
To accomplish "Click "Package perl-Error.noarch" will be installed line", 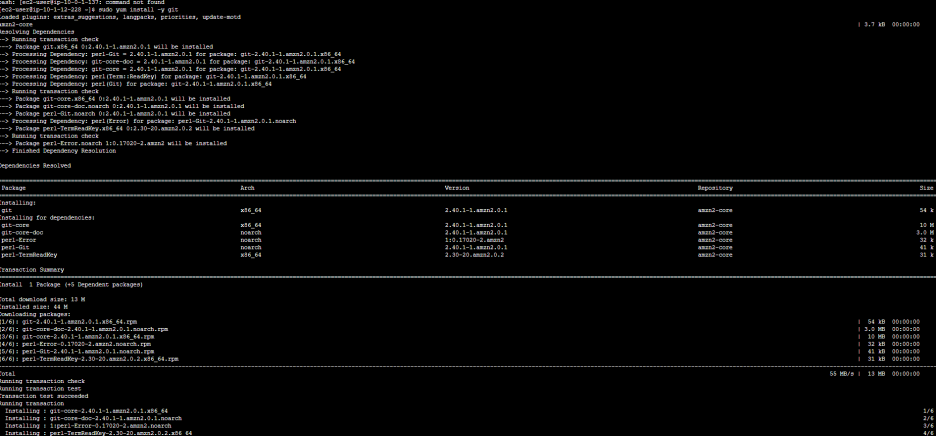I will [113, 143].
